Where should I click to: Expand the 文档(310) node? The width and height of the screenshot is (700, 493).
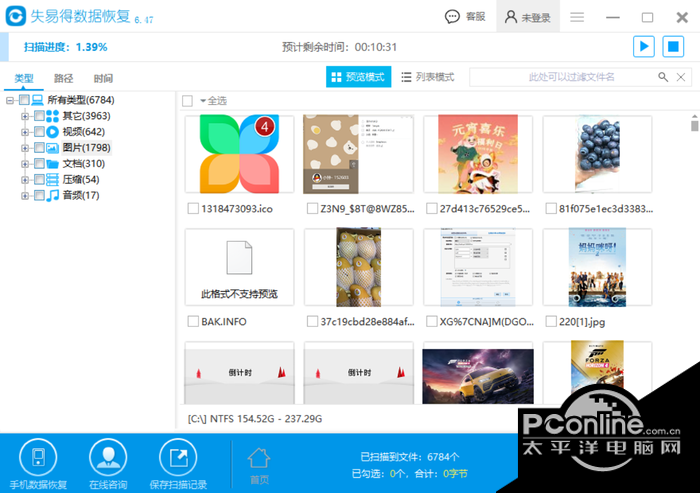pyautogui.click(x=25, y=164)
